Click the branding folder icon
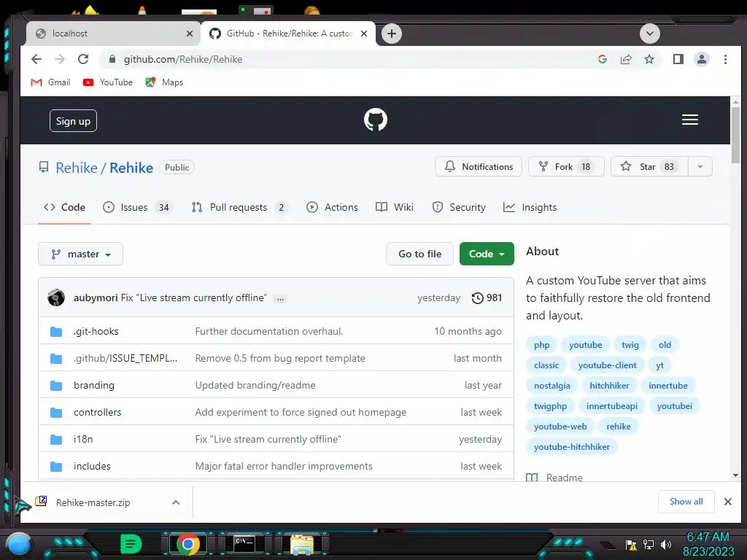The image size is (747, 560). click(56, 385)
